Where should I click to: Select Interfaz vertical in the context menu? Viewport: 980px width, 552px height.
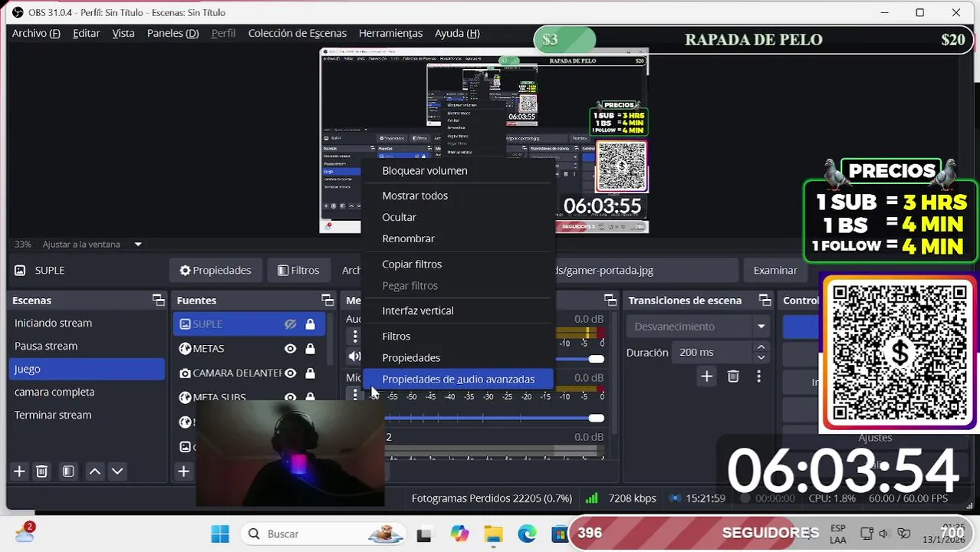pos(458,310)
